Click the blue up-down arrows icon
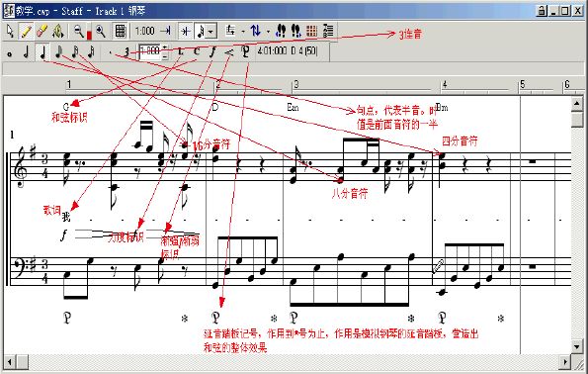The image size is (588, 374). (256, 31)
